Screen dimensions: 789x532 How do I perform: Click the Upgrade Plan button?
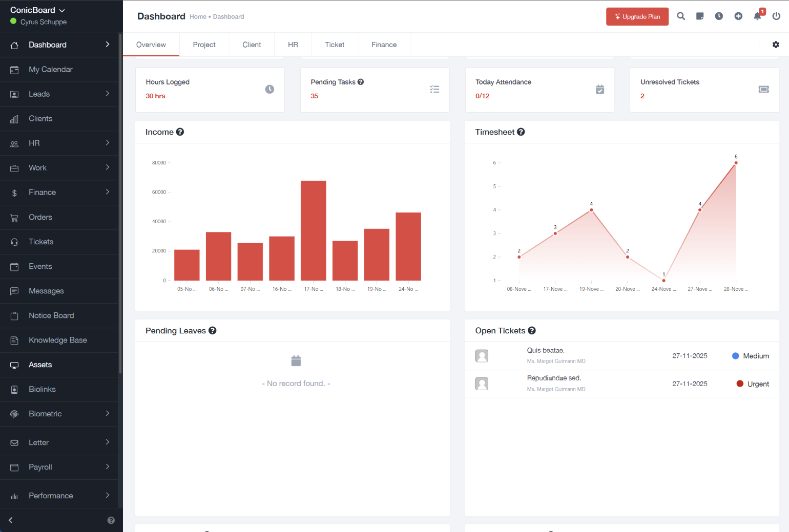[x=637, y=16]
